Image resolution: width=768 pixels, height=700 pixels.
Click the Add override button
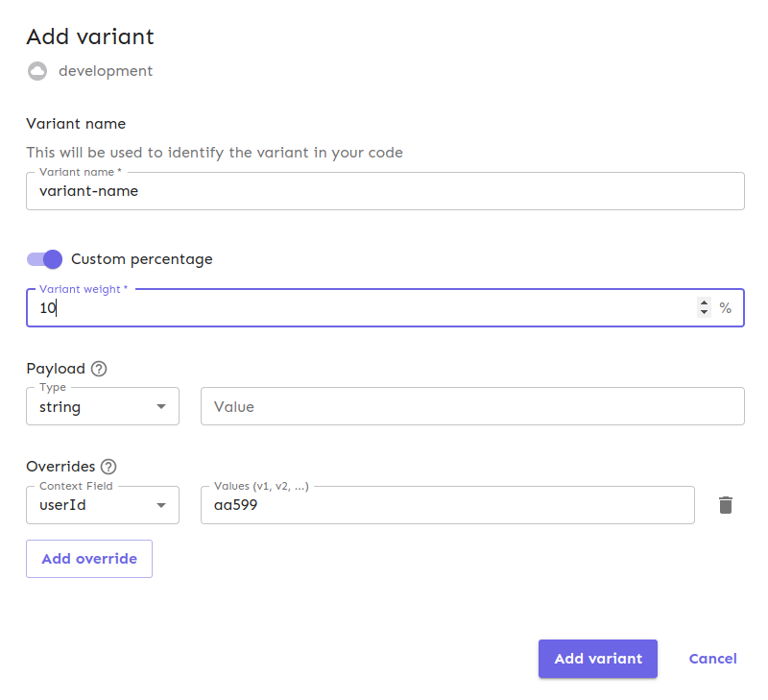(x=88, y=558)
